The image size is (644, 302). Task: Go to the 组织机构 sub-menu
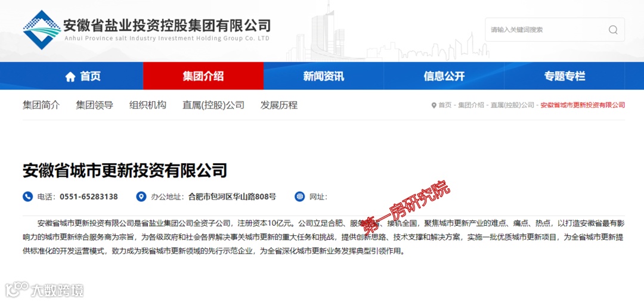tap(148, 105)
